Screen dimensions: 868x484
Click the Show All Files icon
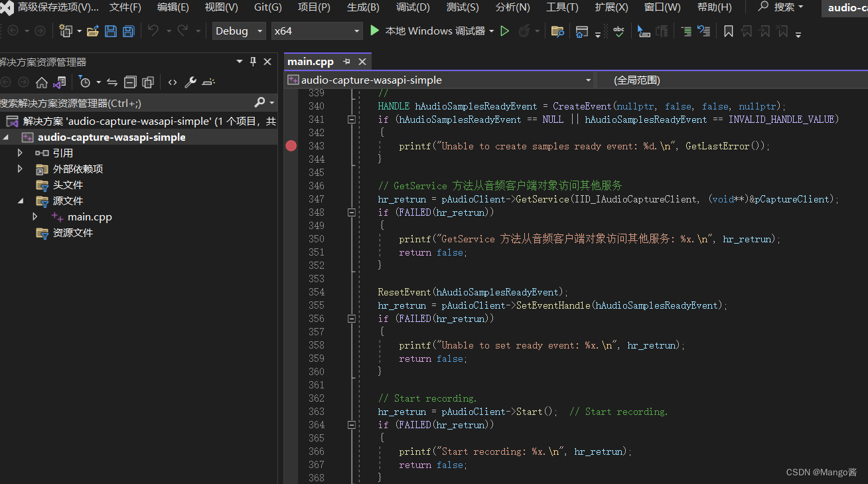point(148,82)
